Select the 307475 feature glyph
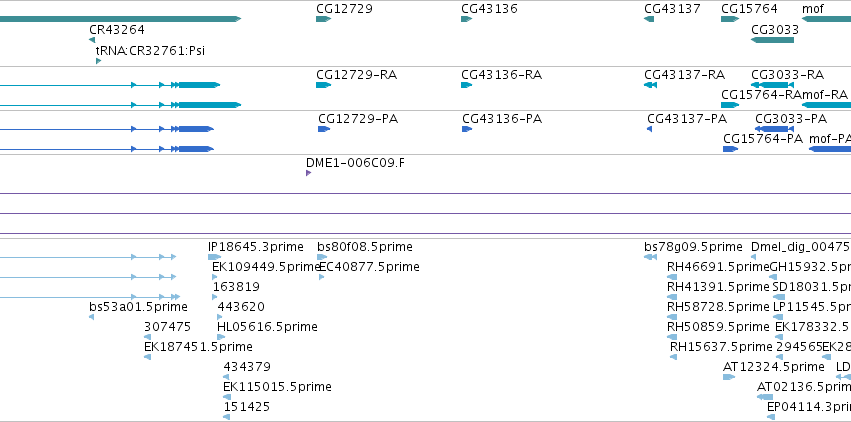 coord(148,337)
